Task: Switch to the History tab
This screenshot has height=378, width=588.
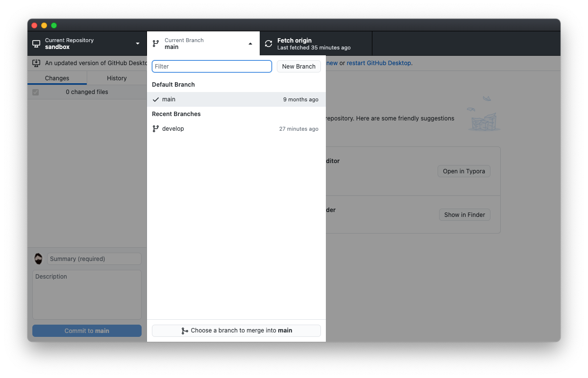Action: [x=116, y=78]
